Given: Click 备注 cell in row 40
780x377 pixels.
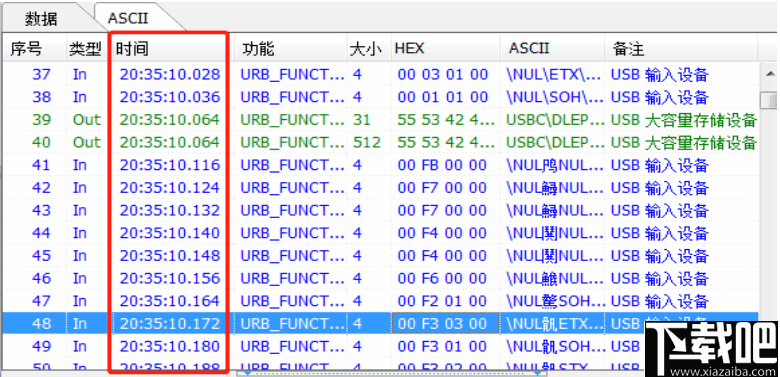Looking at the screenshot, I should click(x=684, y=142).
